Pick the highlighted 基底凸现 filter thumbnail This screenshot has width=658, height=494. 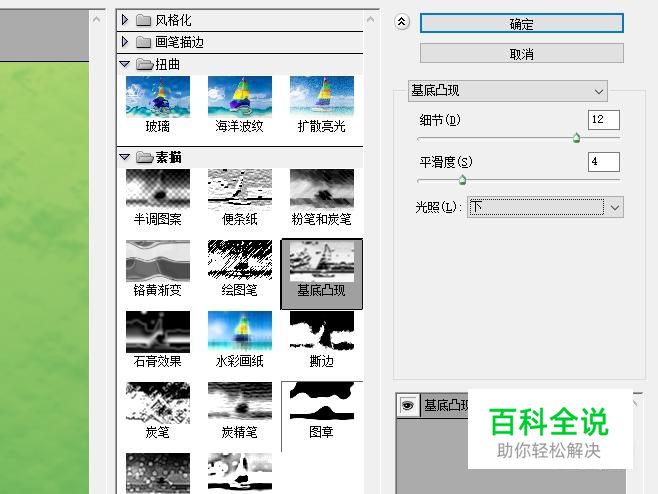click(x=321, y=261)
